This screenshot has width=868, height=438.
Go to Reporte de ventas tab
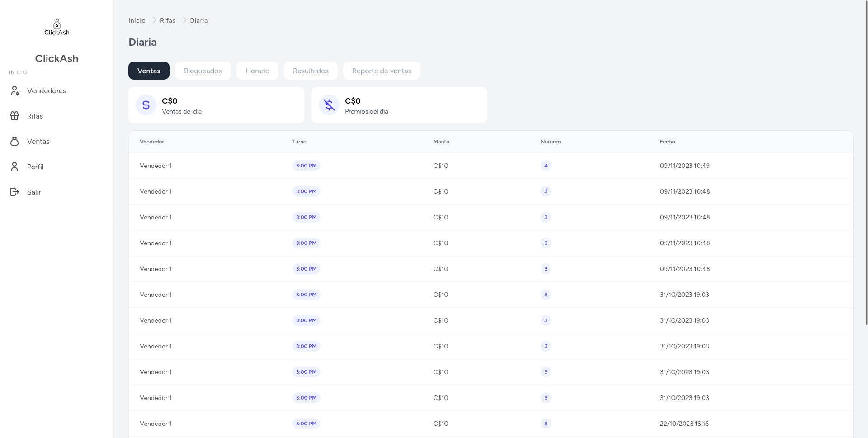[x=382, y=71]
